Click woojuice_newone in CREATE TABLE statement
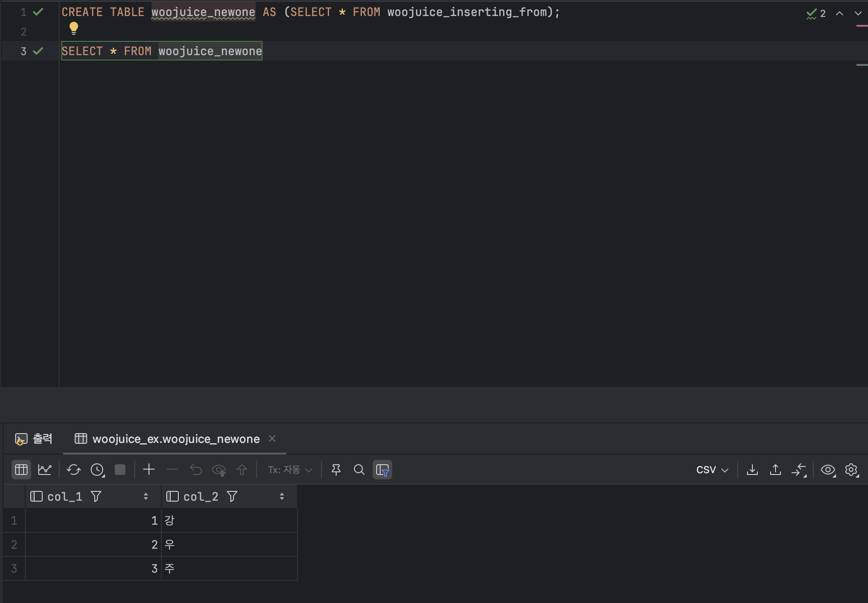Image resolution: width=868 pixels, height=603 pixels. [x=203, y=12]
